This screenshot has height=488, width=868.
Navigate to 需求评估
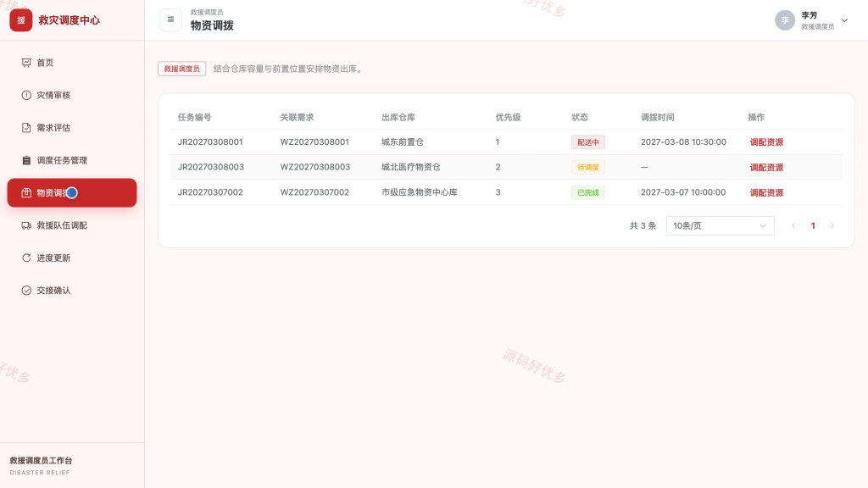pyautogui.click(x=72, y=128)
